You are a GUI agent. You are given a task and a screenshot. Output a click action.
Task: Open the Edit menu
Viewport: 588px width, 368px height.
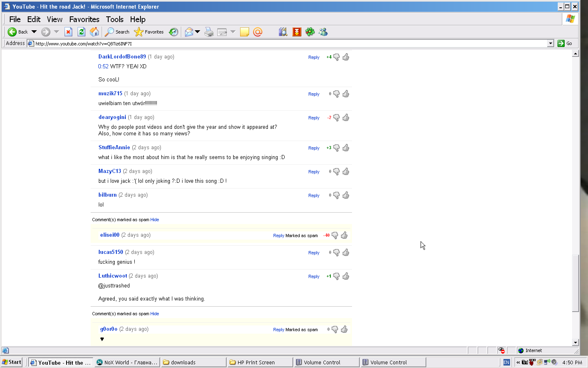point(34,19)
